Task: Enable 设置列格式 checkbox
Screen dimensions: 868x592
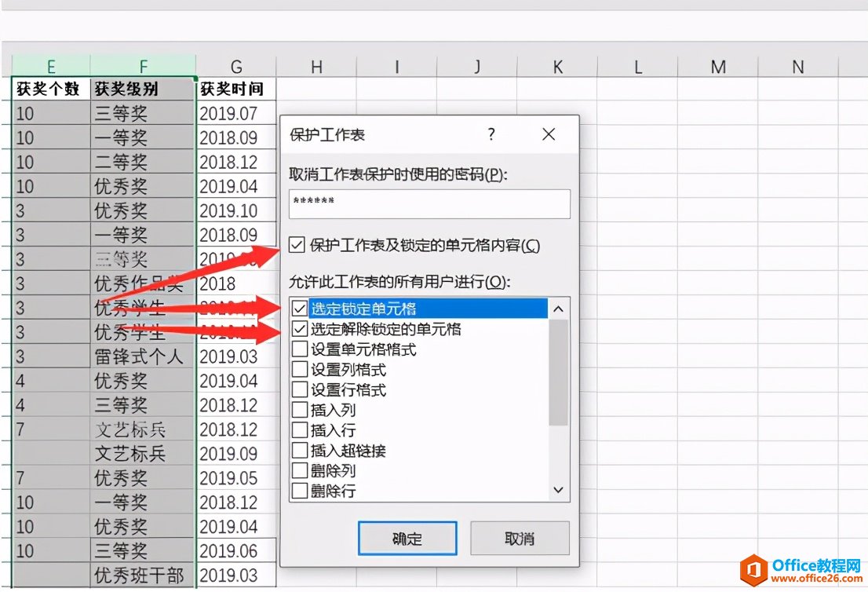Action: point(300,369)
